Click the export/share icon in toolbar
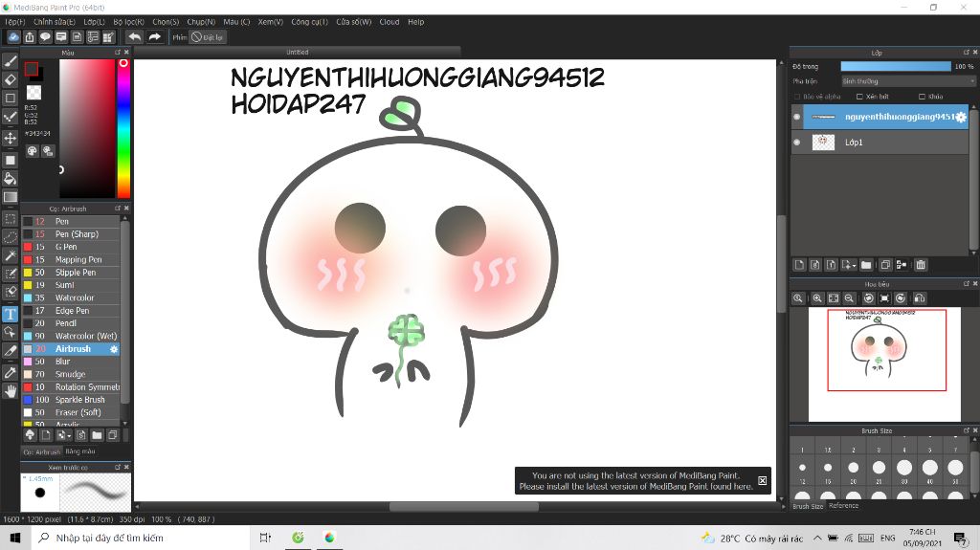 pos(30,37)
